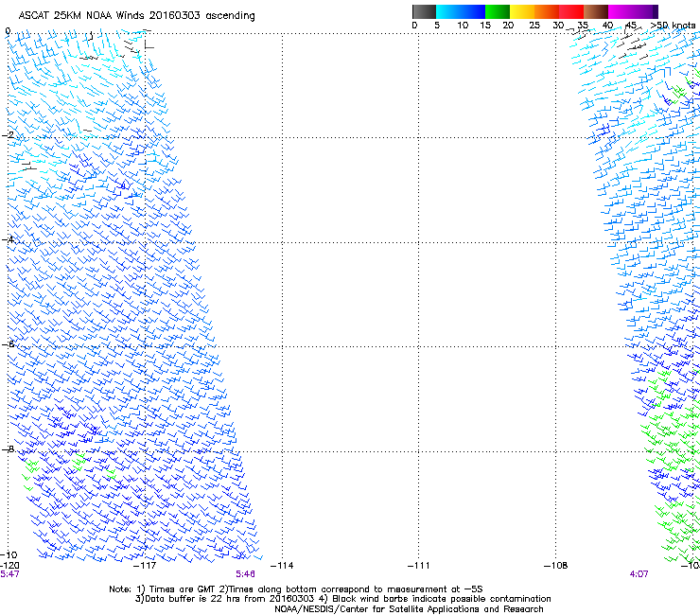This screenshot has height=615, width=700.
Task: Click the '-10' latitude axis label
Action: tap(9, 554)
